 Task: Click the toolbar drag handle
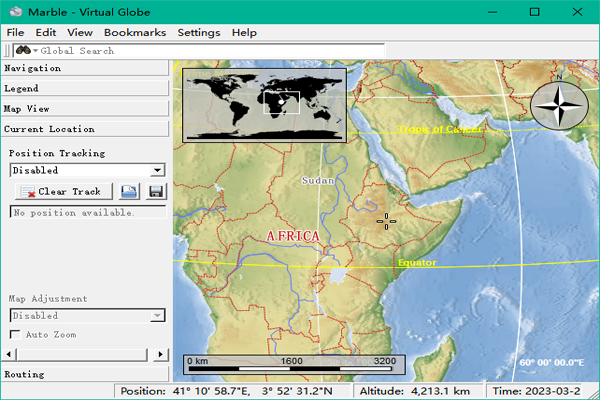point(7,51)
